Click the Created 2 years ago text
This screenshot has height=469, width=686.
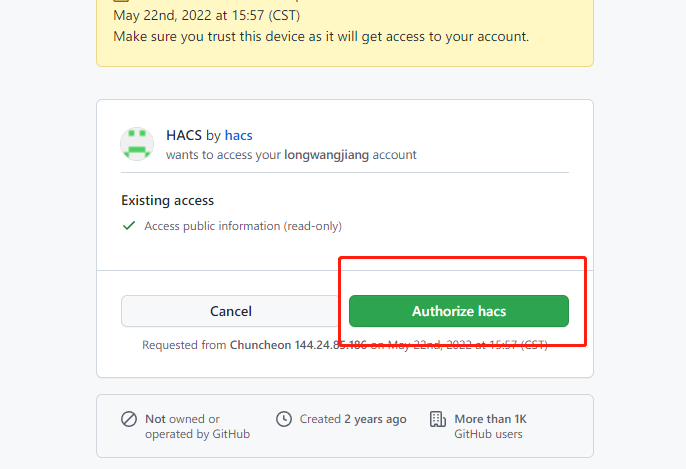coord(353,419)
